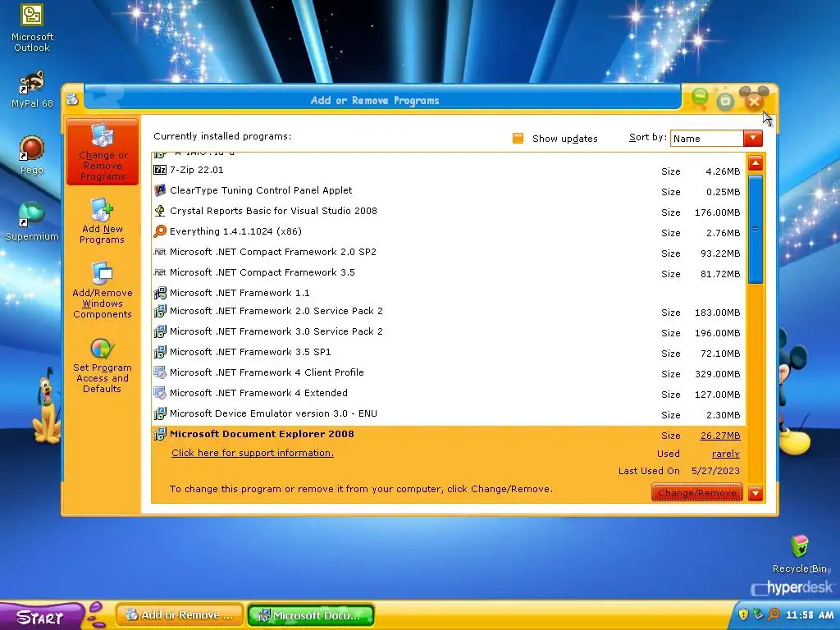Screen dimensions: 840x630
Task: Click the 329.00MB size value
Action: tap(717, 374)
